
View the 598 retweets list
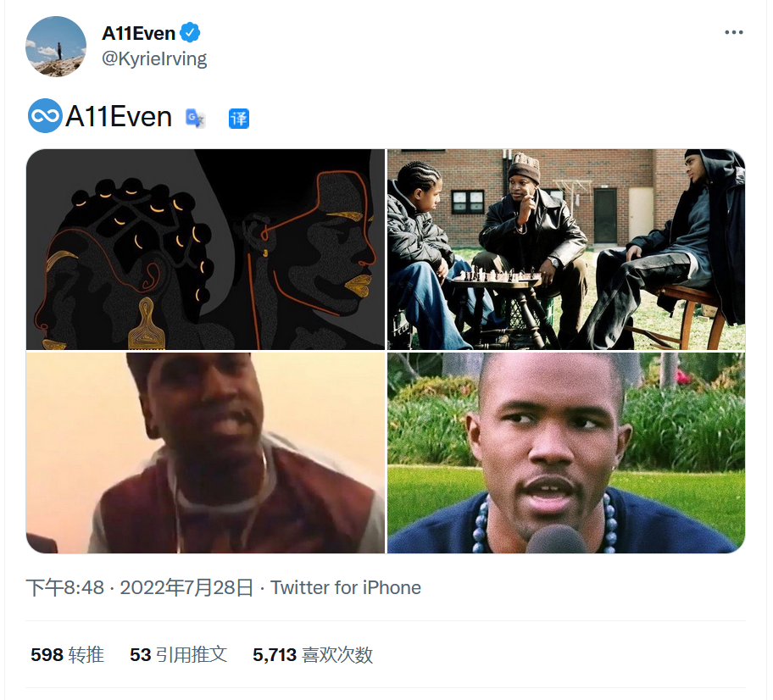tap(67, 654)
